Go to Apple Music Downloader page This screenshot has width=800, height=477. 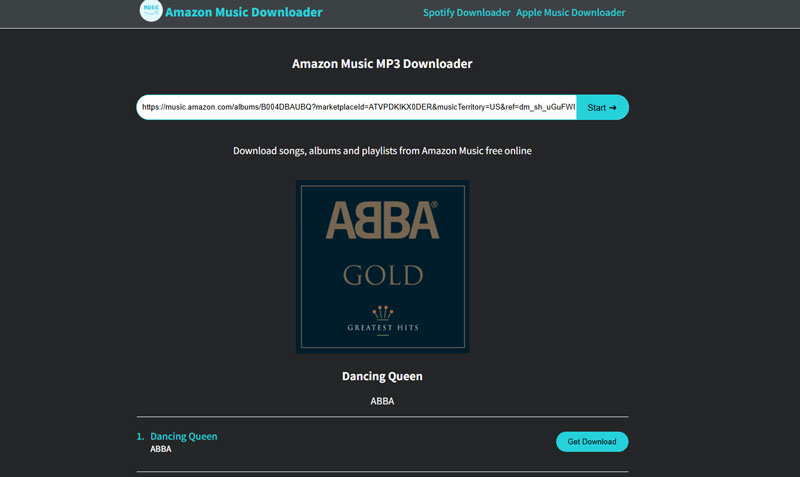[570, 13]
